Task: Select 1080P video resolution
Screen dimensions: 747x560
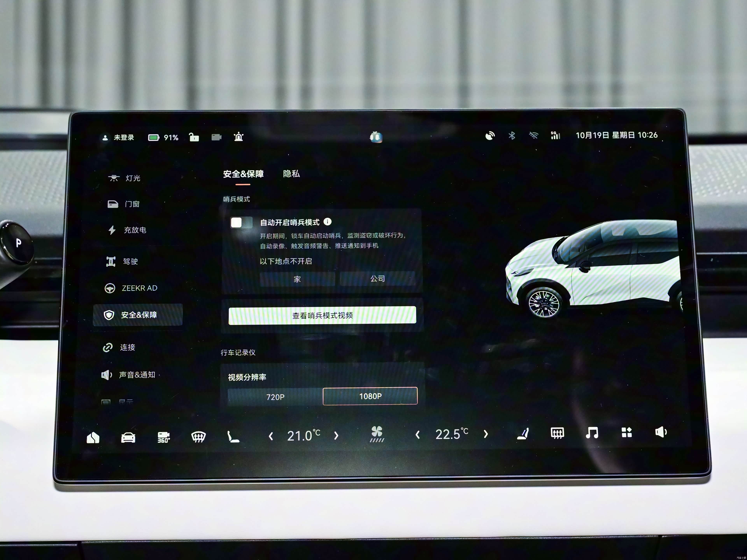Action: (x=370, y=396)
